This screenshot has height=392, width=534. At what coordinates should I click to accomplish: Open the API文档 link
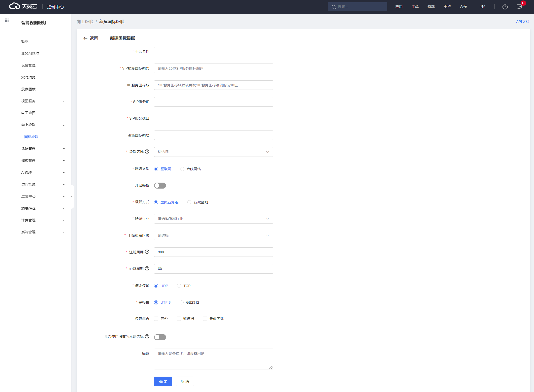pos(522,22)
